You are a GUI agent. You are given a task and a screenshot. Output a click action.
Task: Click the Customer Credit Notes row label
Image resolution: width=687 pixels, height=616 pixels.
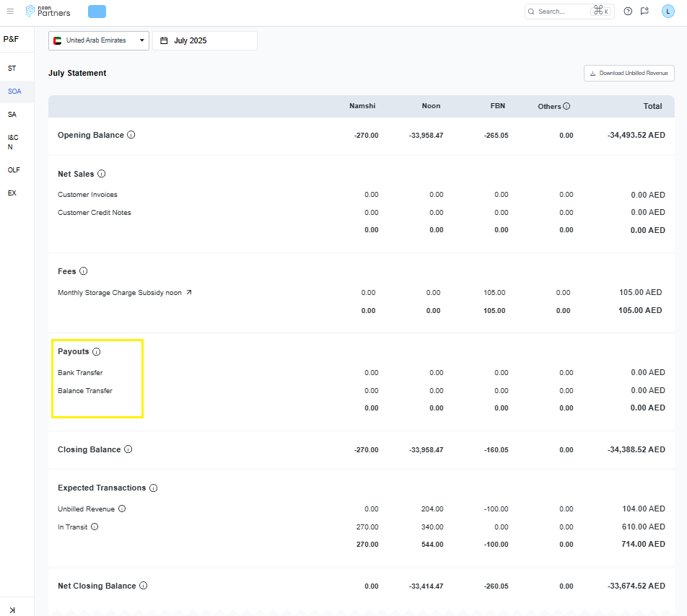[x=95, y=212]
